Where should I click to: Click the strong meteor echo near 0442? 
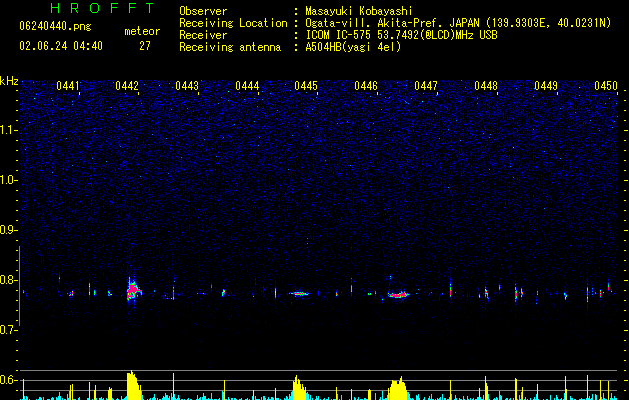coord(133,290)
